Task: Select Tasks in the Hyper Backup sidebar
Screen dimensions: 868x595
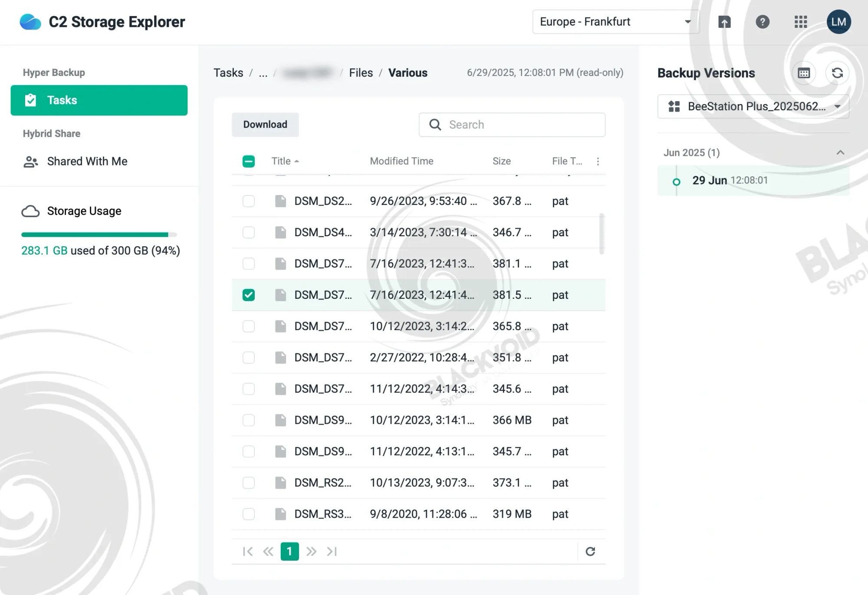Action: click(99, 100)
